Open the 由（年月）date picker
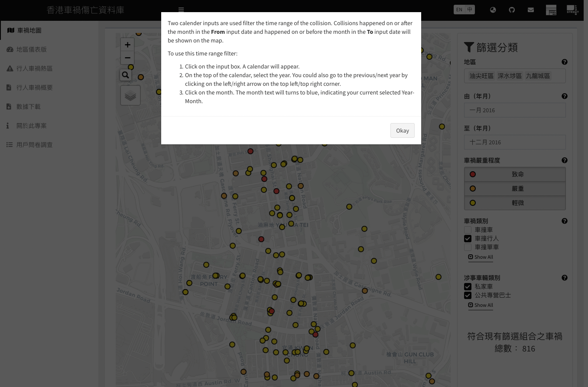 [515, 110]
